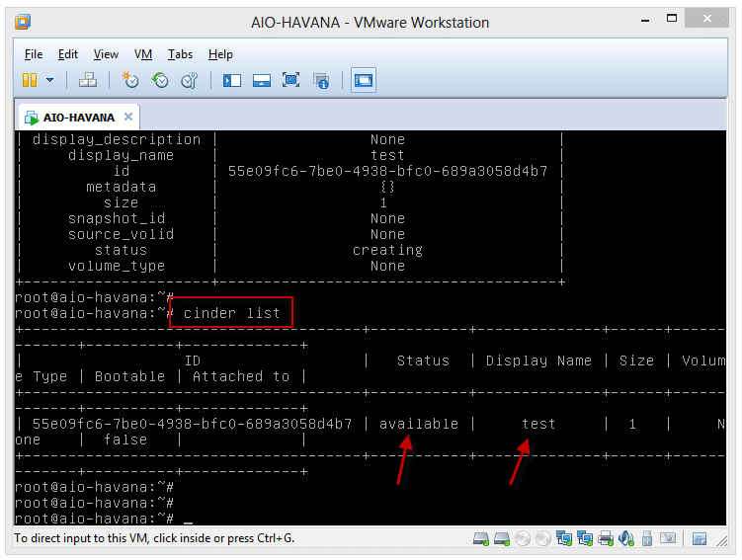
Task: Enter full screen mode
Action: (291, 80)
